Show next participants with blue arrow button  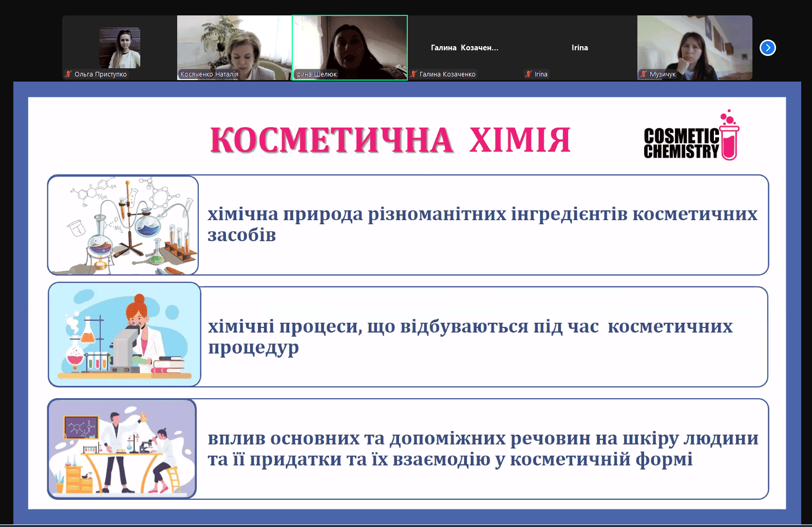click(767, 48)
